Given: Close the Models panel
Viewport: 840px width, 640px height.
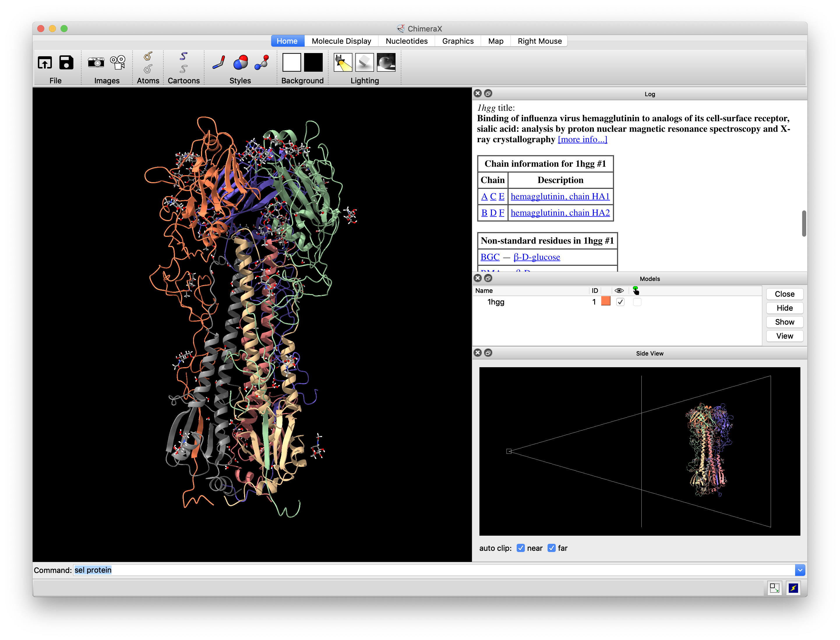Looking at the screenshot, I should tap(477, 278).
